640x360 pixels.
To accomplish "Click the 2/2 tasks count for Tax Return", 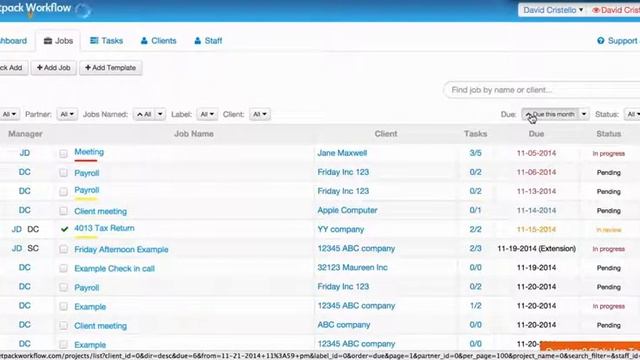I will click(476, 229).
